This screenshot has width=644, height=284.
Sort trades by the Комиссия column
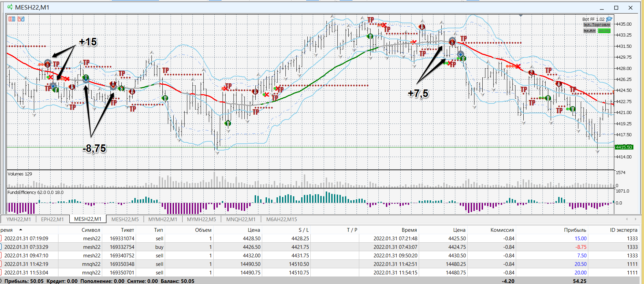click(502, 230)
